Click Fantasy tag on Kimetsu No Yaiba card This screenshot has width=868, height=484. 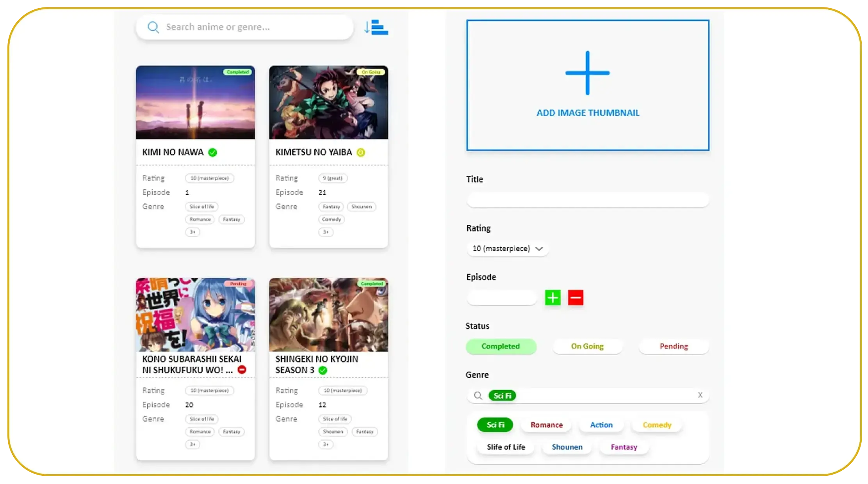[x=331, y=207]
